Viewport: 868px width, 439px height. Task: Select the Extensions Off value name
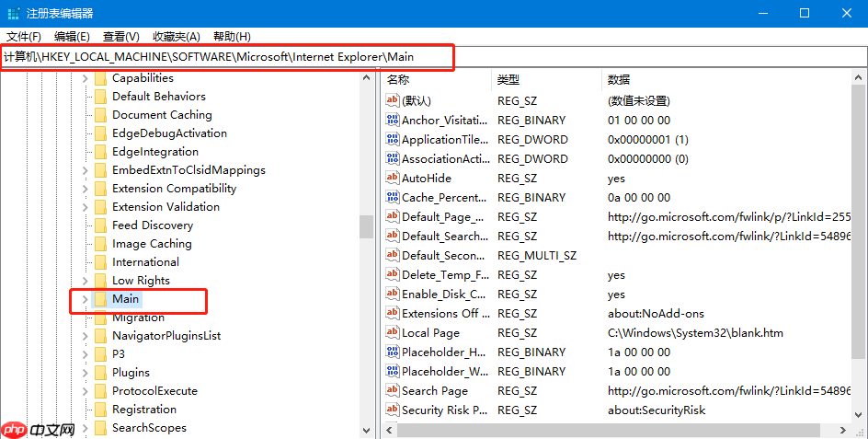(x=446, y=314)
